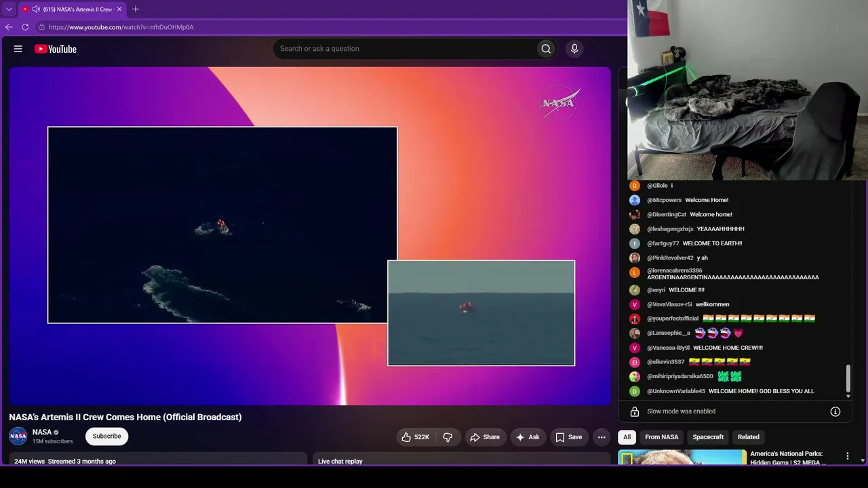This screenshot has width=868, height=488.
Task: Mute the tab using the speaker icon
Action: [36, 9]
